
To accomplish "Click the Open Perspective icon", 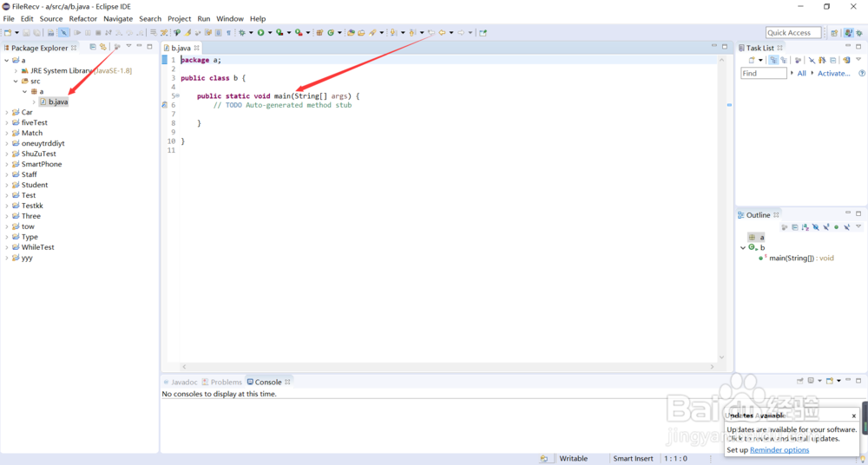I will [x=834, y=33].
